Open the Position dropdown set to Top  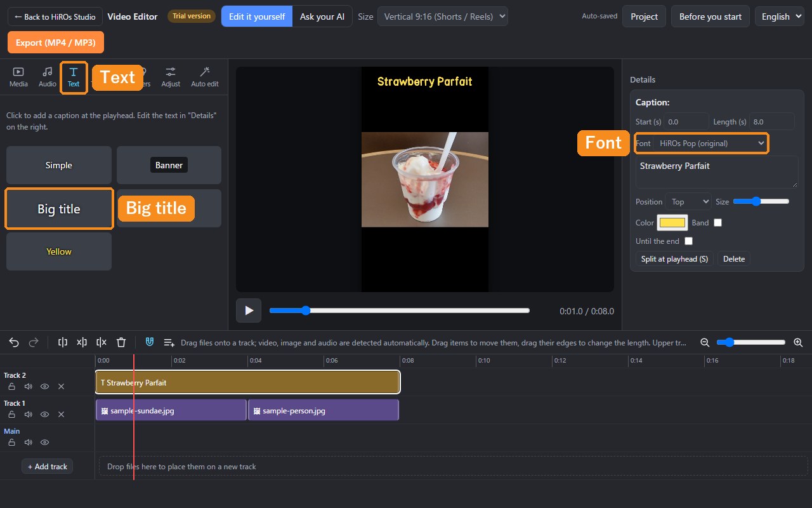point(688,202)
